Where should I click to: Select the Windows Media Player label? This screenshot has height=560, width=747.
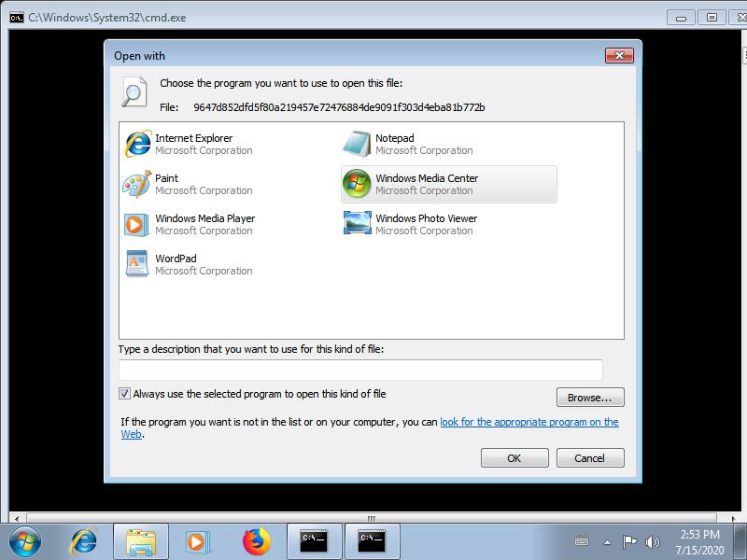[204, 218]
